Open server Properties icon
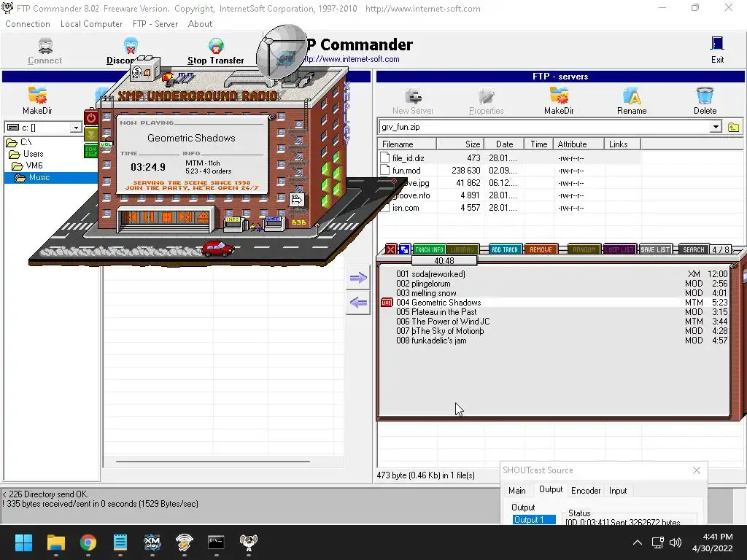 tap(486, 101)
